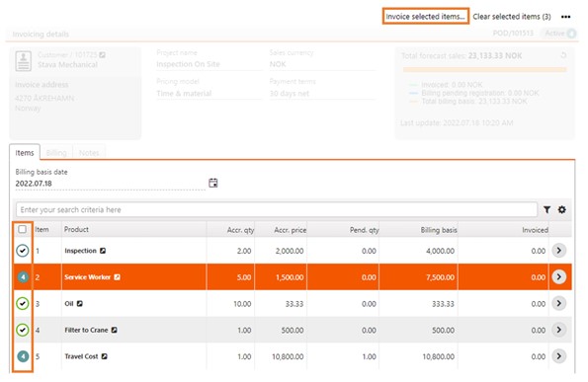
Task: Open Service Worker product link icon
Action: (117, 277)
